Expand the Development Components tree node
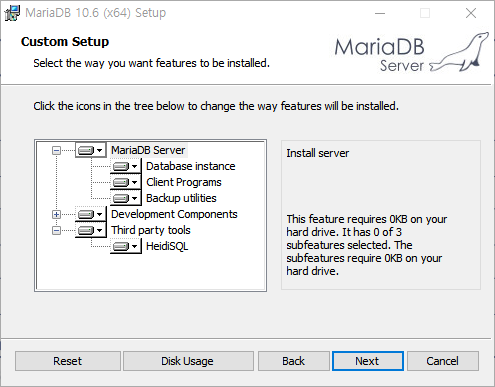The width and height of the screenshot is (495, 387). [x=56, y=214]
